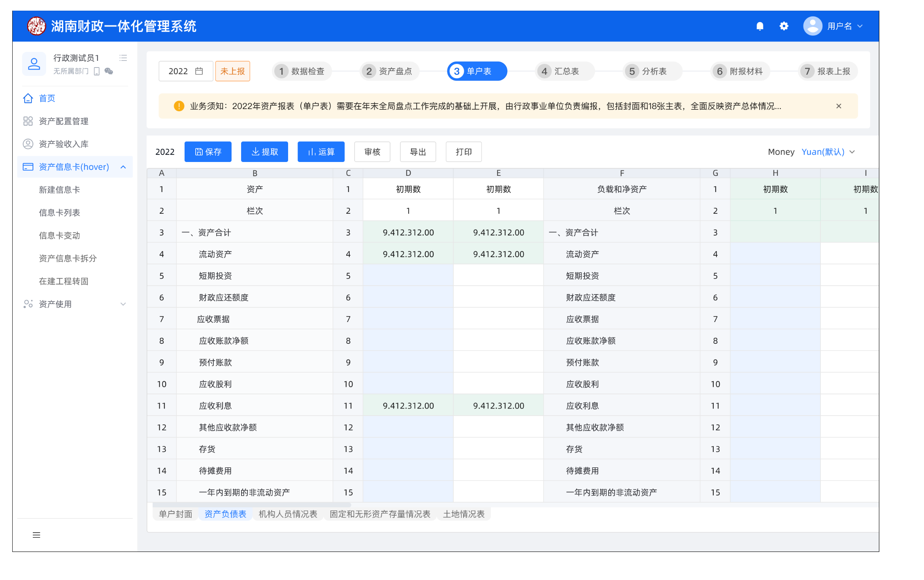Image resolution: width=924 pixels, height=580 pixels.
Task: Click the horizontal scrollbar below the spreadsheet
Action: pos(251,505)
